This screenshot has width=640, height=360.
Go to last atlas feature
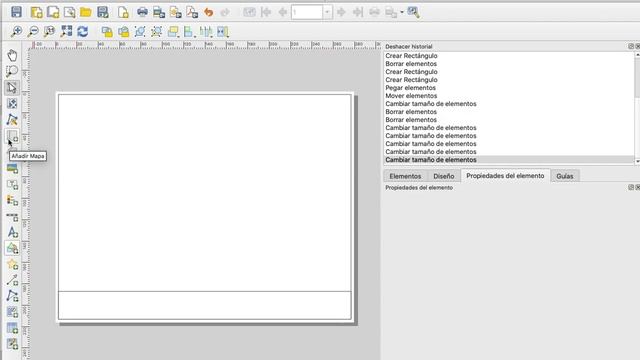coord(358,12)
